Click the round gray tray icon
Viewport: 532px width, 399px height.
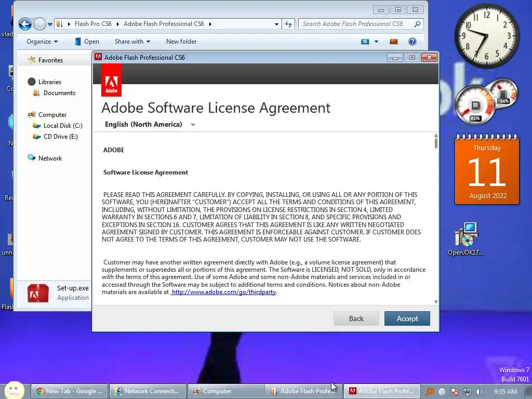[442, 392]
